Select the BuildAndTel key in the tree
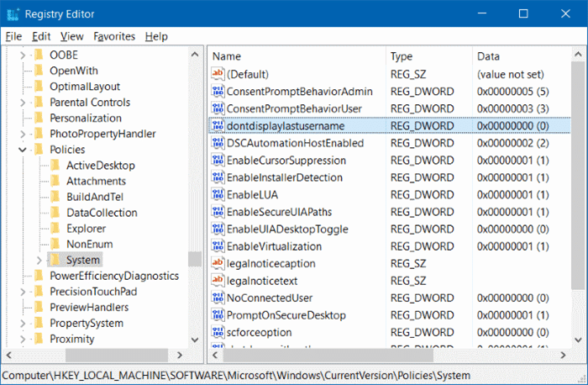Viewport: 588px width, 385px height. coord(94,197)
